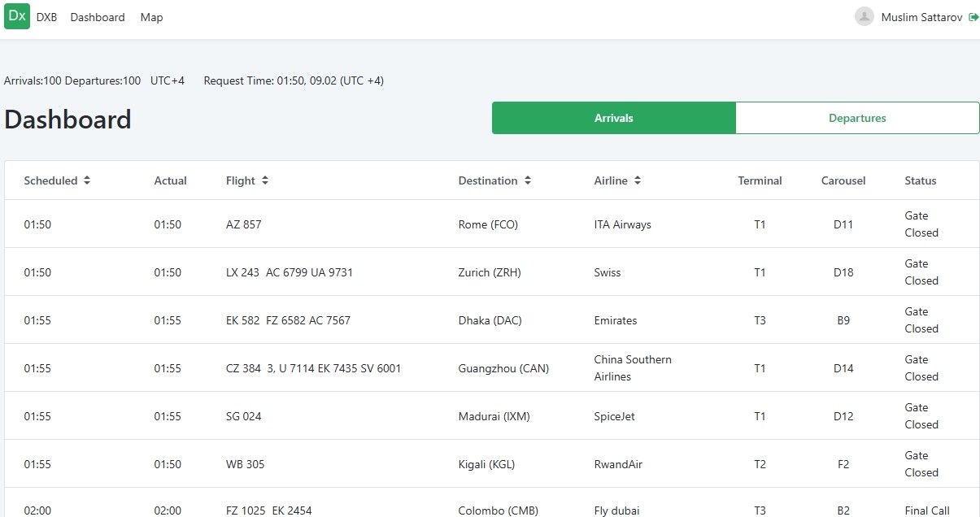Select flight WB 305 cell
Viewport: 980px width, 517px height.
point(245,464)
